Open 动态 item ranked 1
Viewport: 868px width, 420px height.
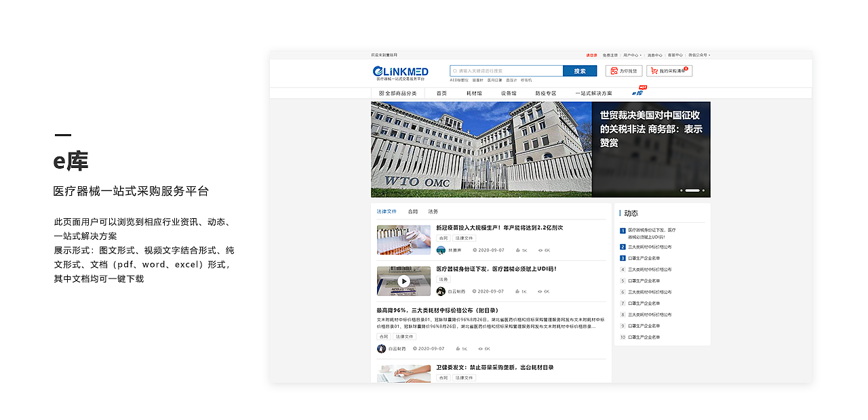[652, 234]
